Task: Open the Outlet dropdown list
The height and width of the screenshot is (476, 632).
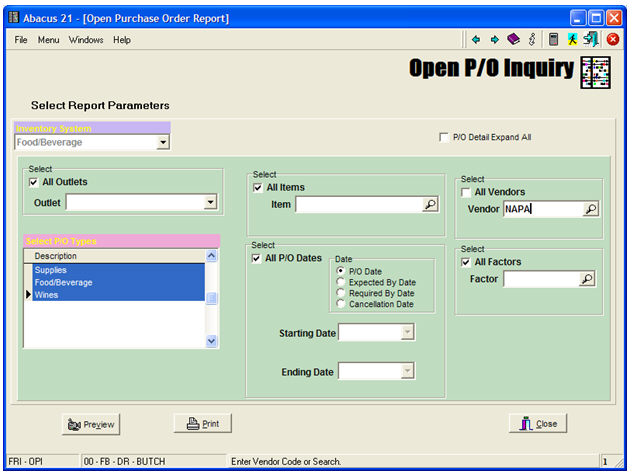Action: click(x=210, y=203)
